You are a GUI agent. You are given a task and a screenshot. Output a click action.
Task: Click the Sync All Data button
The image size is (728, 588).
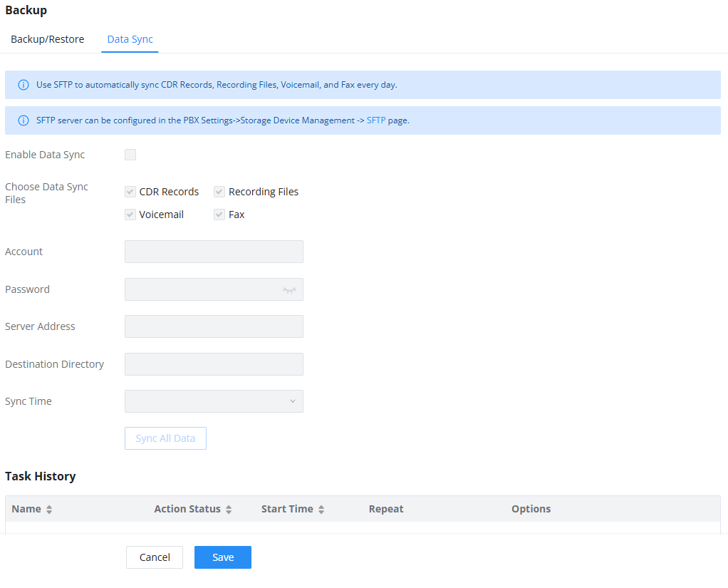pos(165,438)
